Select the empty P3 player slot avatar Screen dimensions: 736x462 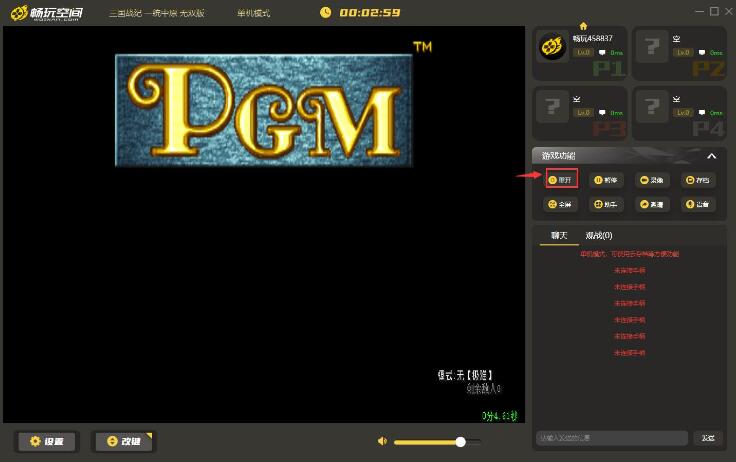[552, 107]
